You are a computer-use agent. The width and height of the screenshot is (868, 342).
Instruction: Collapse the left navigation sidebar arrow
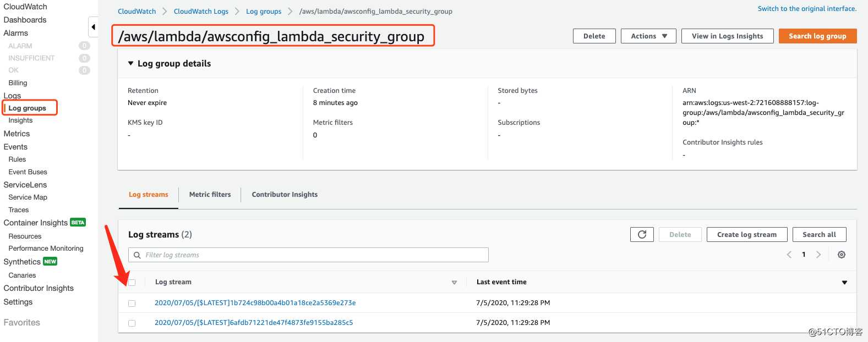pyautogui.click(x=93, y=27)
